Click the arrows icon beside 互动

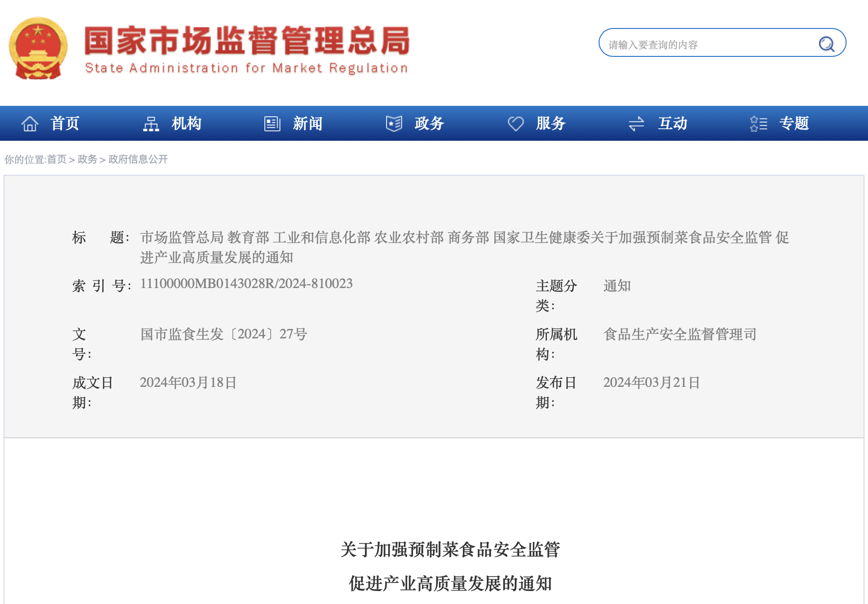coord(637,123)
